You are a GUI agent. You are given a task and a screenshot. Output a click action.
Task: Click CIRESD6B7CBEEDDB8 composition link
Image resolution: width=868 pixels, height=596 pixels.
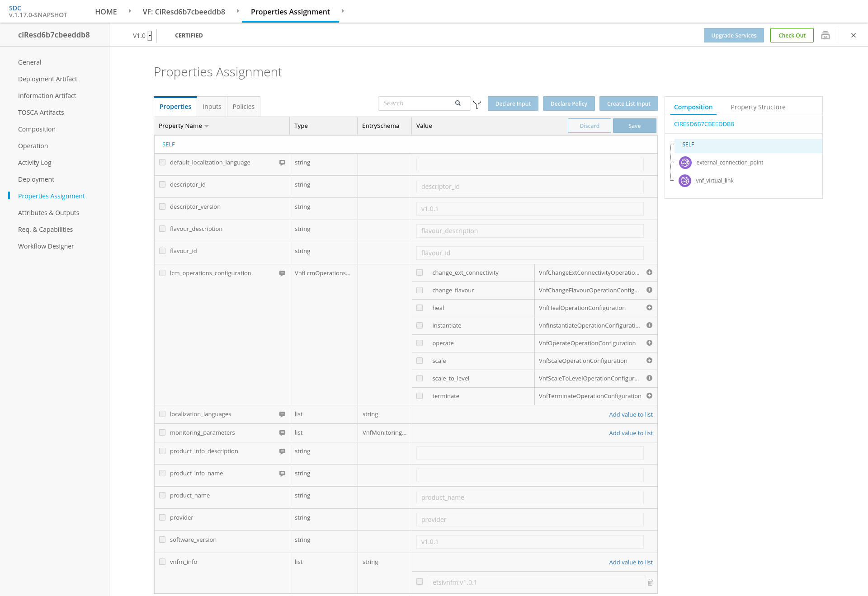704,124
